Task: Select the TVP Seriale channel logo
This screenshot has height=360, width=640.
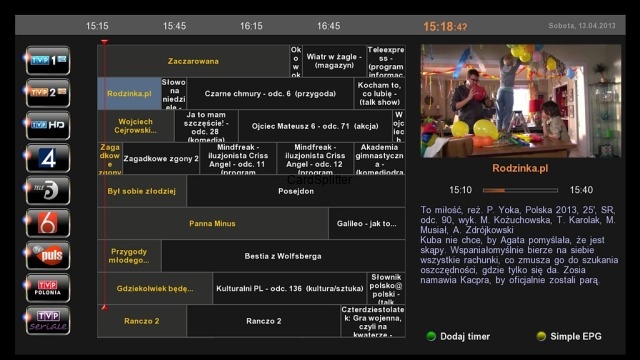Action: 48,321
